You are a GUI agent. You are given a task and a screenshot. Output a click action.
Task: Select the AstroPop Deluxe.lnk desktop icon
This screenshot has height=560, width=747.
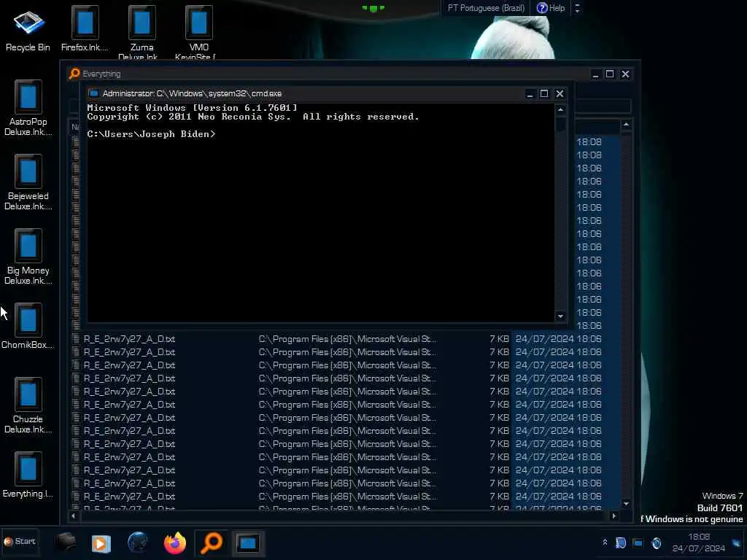[x=28, y=108]
